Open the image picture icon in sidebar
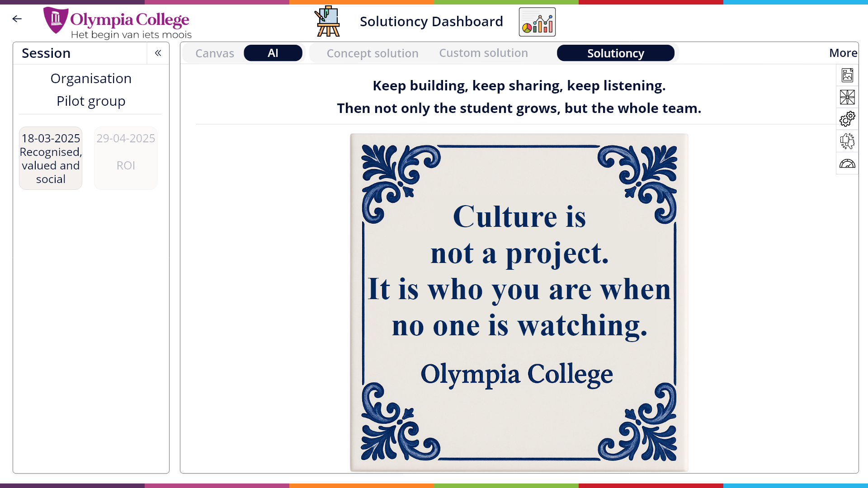868x488 pixels. [847, 75]
